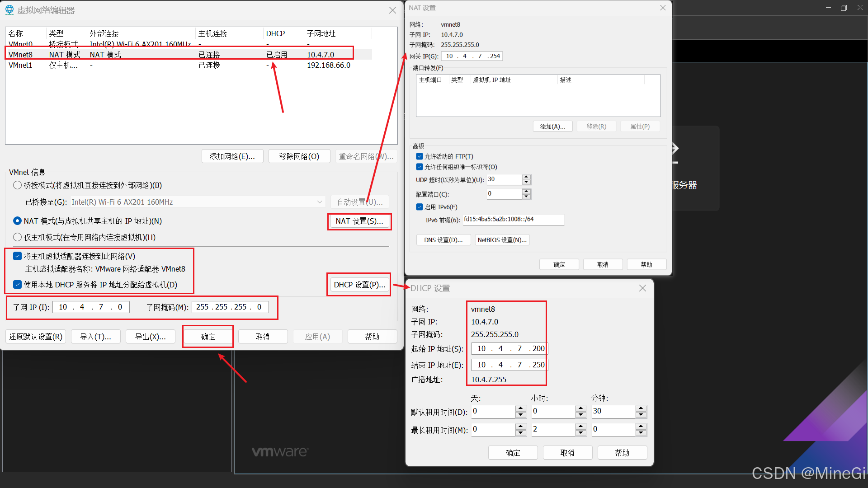Click 添加网络 button
Viewport: 868px width, 488px height.
point(232,156)
